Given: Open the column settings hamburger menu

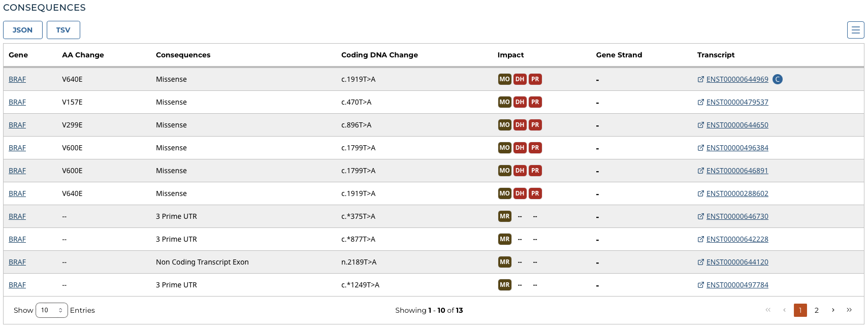Looking at the screenshot, I should coord(855,30).
